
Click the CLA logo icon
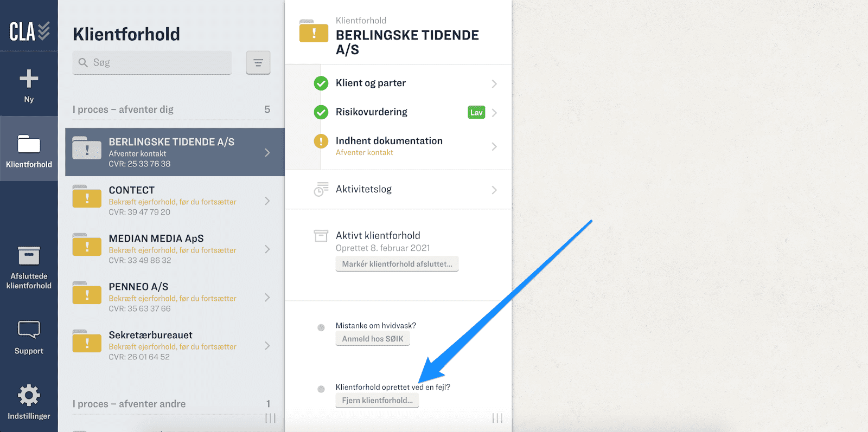tap(29, 31)
